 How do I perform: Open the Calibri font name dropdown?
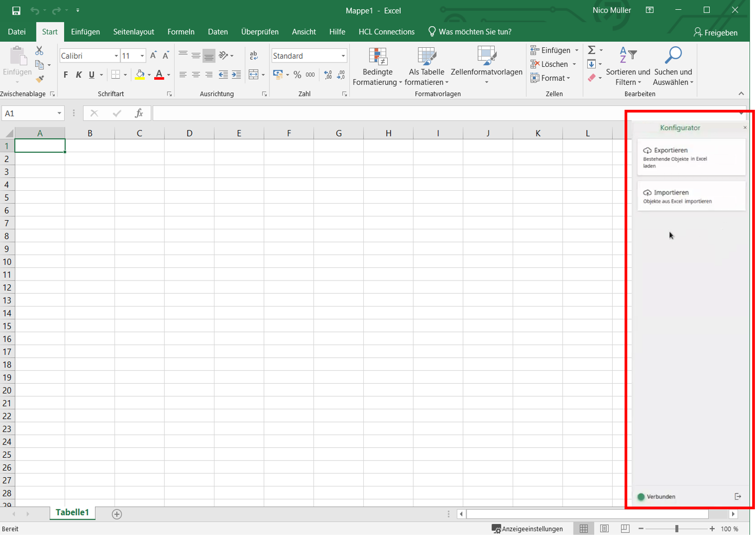[x=116, y=56]
